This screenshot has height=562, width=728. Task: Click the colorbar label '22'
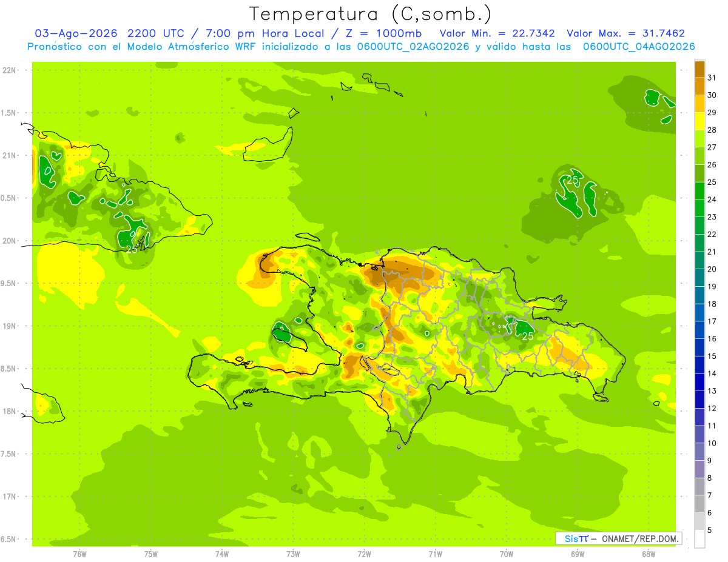click(712, 234)
